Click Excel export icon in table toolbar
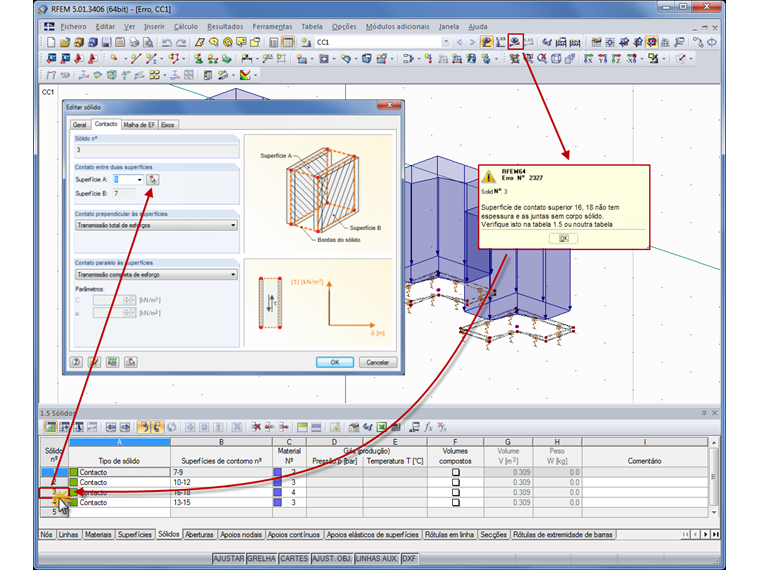 [382, 427]
